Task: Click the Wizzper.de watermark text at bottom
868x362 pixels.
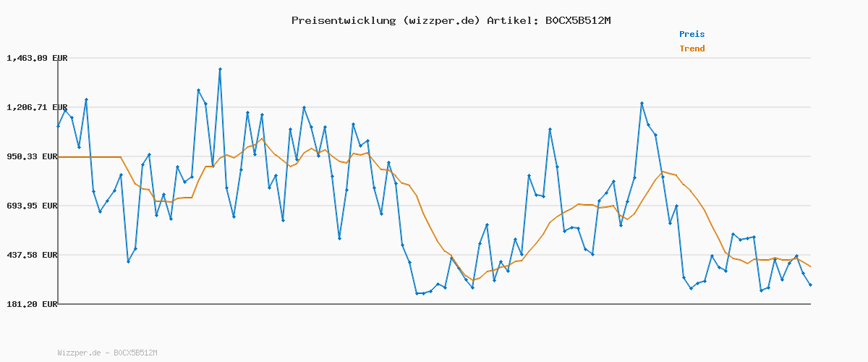Action: click(x=107, y=353)
